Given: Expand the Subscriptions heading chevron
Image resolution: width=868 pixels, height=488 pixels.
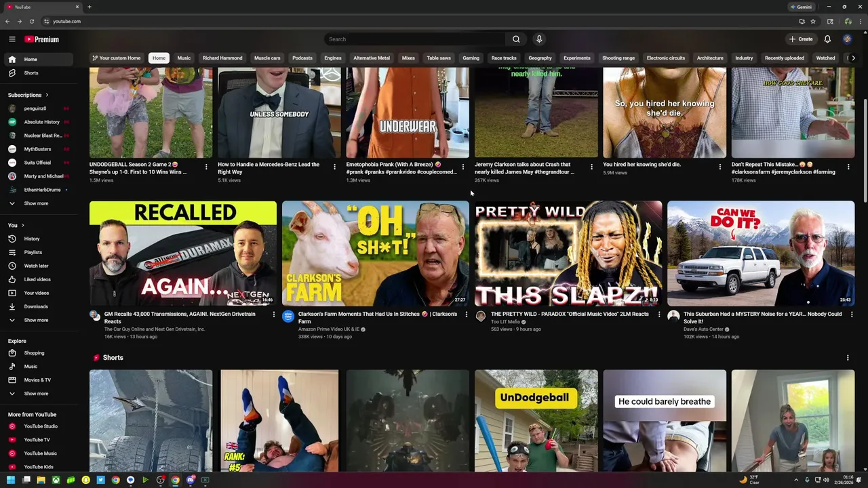Looking at the screenshot, I should click(47, 96).
